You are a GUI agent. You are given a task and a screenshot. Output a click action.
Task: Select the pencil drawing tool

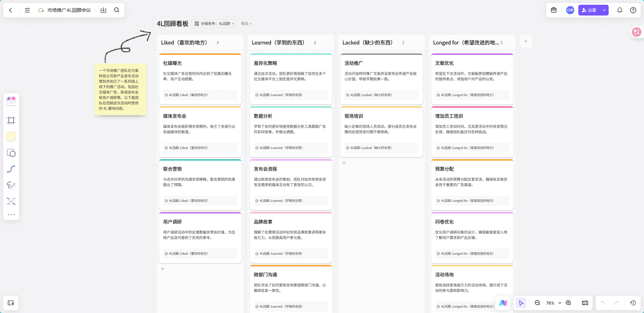pos(11,185)
